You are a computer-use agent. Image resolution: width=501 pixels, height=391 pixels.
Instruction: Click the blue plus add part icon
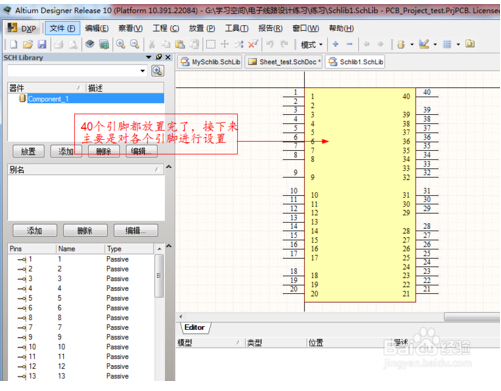coord(336,44)
